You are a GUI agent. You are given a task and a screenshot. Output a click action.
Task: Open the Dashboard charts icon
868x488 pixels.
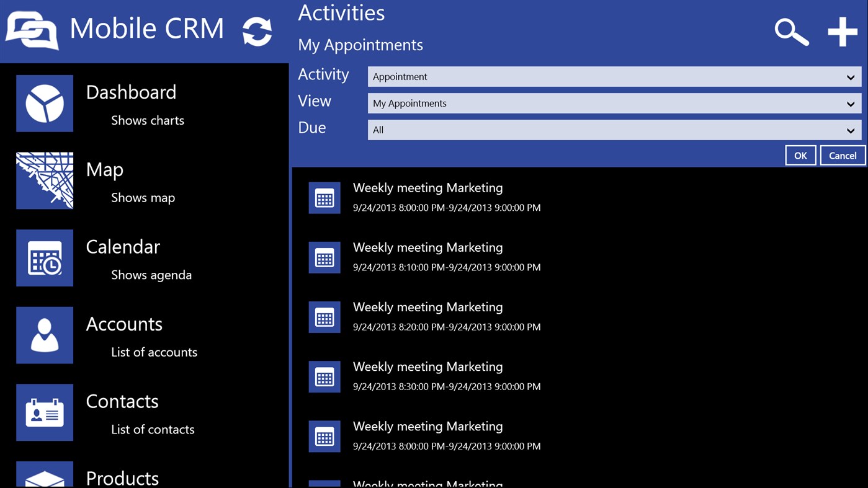coord(44,103)
